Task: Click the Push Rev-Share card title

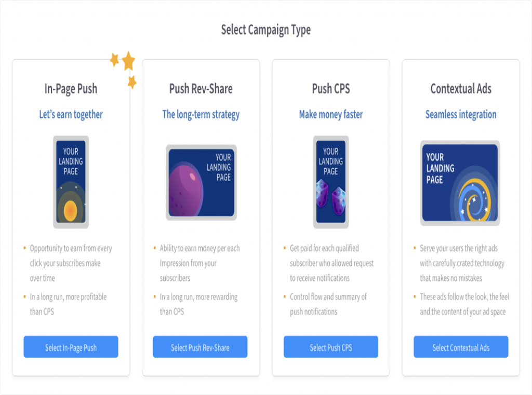Action: click(201, 89)
